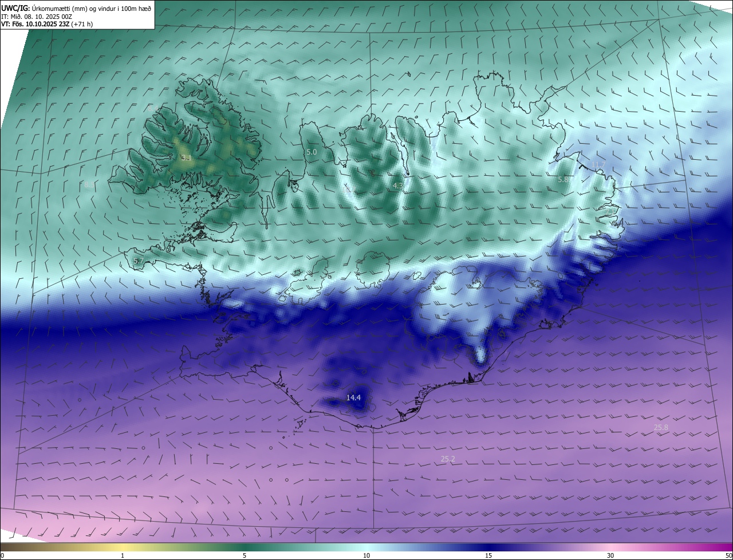
Task: Click the 5.8 value label on the map
Action: (563, 179)
